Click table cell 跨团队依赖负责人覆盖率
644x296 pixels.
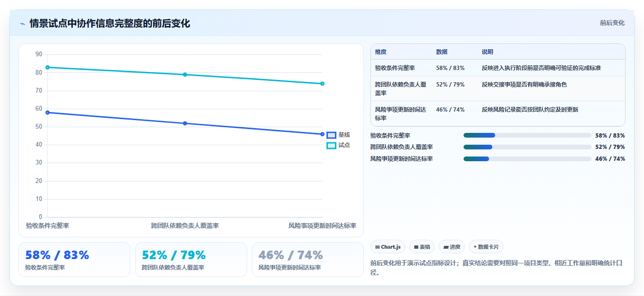(401, 88)
